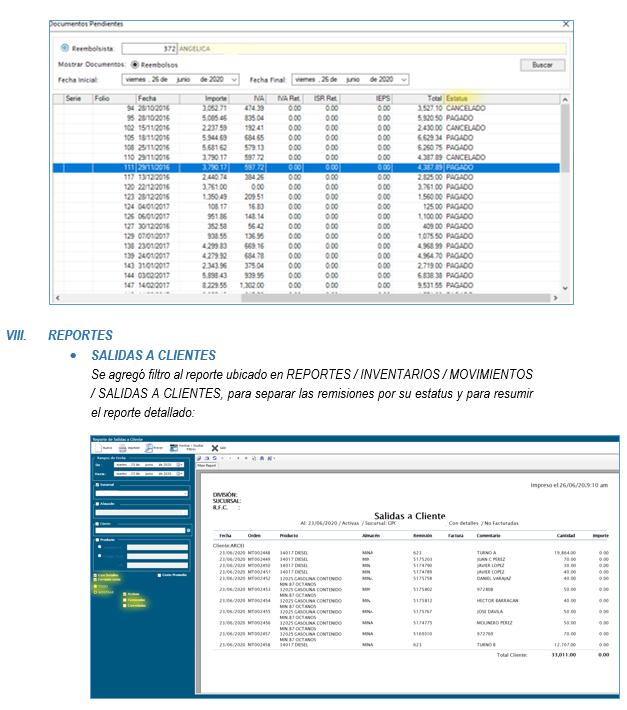Image resolution: width=627 pixels, height=710 pixels.
Task: Toggle the Almacén filter checkbox
Action: click(97, 504)
